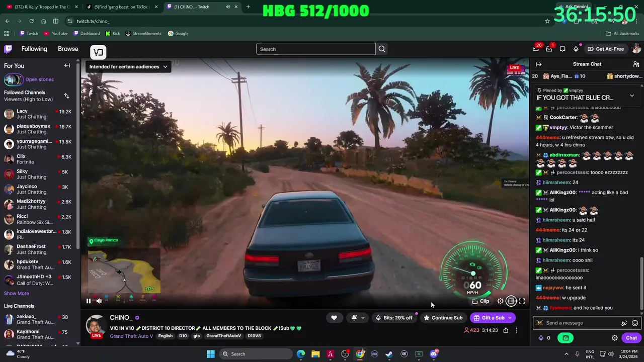
Task: Open stories link in sidebar
Action: [39, 79]
